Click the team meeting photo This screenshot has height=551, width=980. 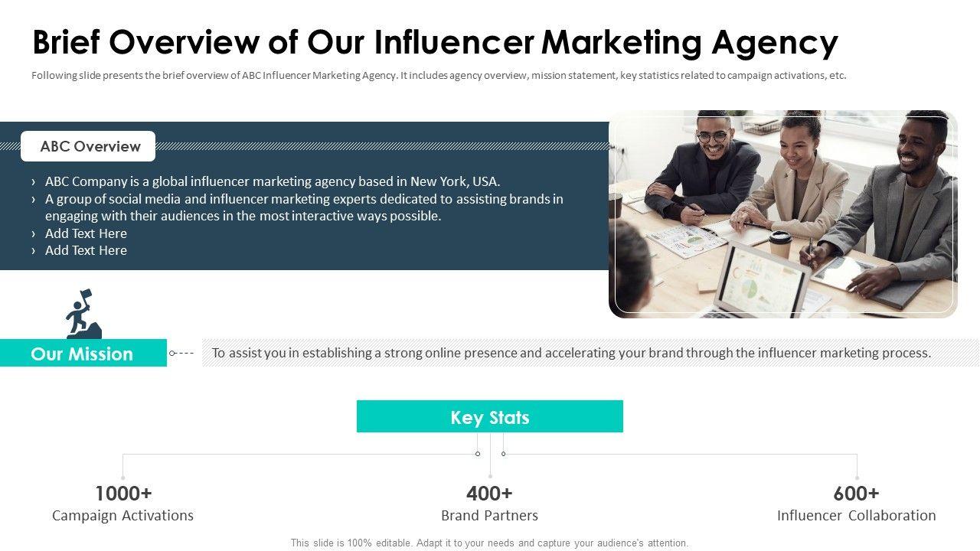[x=782, y=214]
